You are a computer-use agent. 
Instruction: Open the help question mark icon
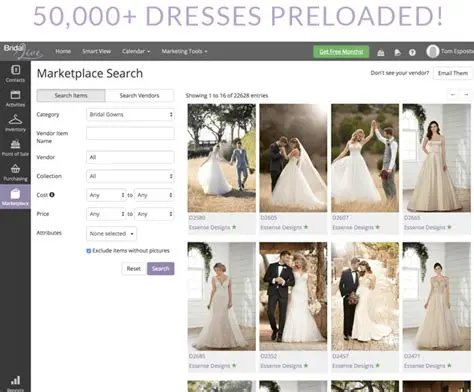412,52
